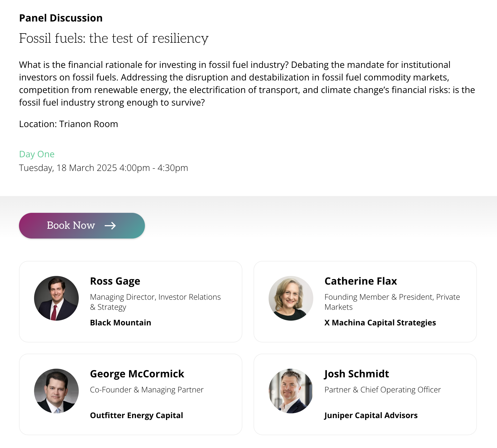This screenshot has width=497, height=448.
Task: Click the Black Mountain company name
Action: point(121,323)
